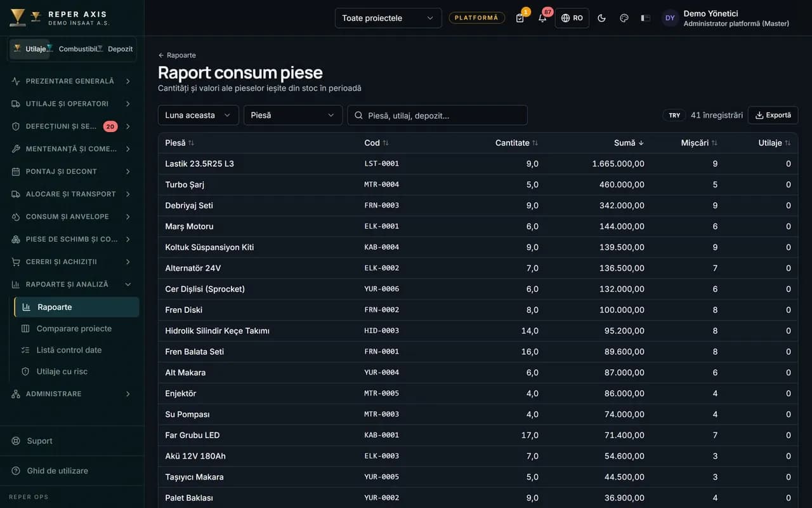Click the Piesă column sort arrows
812x508 pixels.
(192, 143)
